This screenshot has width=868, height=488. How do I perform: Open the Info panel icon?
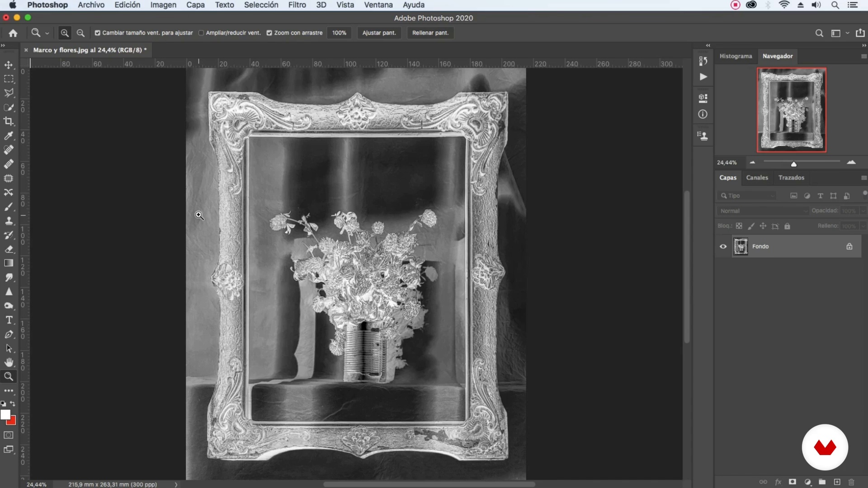(703, 114)
